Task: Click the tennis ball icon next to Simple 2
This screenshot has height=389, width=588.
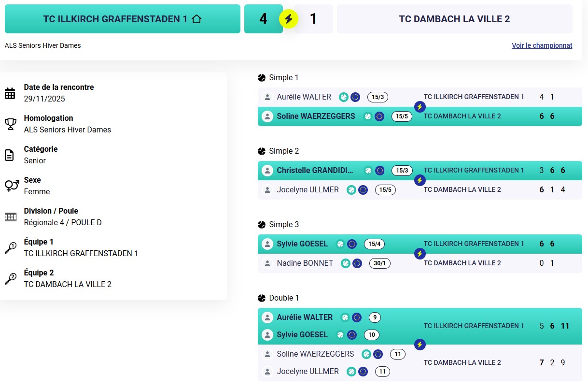Action: point(262,151)
